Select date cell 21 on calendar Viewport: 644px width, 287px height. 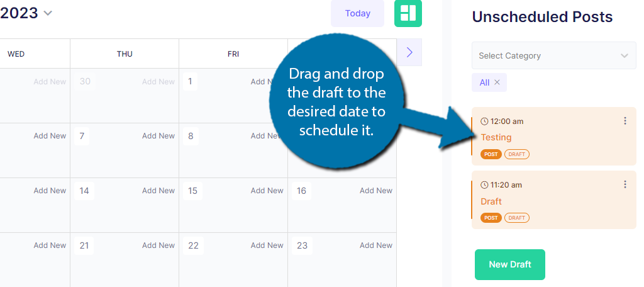(x=84, y=245)
